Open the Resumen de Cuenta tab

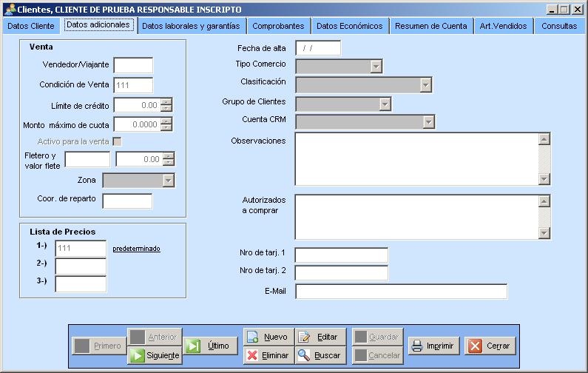[x=430, y=26]
